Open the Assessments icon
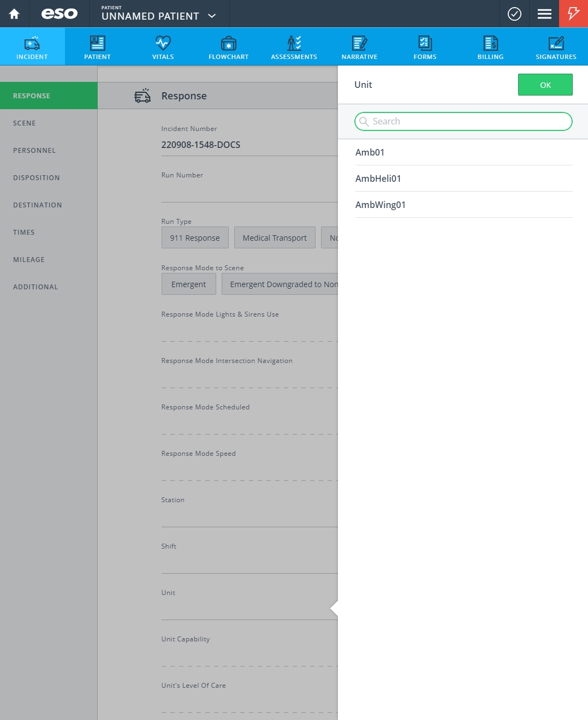588x720 pixels. (294, 43)
